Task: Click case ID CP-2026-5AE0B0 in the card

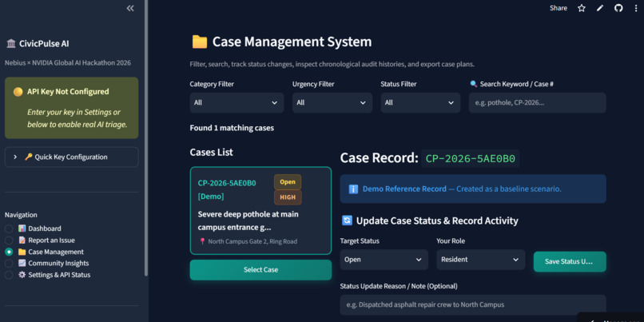Action: click(x=227, y=183)
